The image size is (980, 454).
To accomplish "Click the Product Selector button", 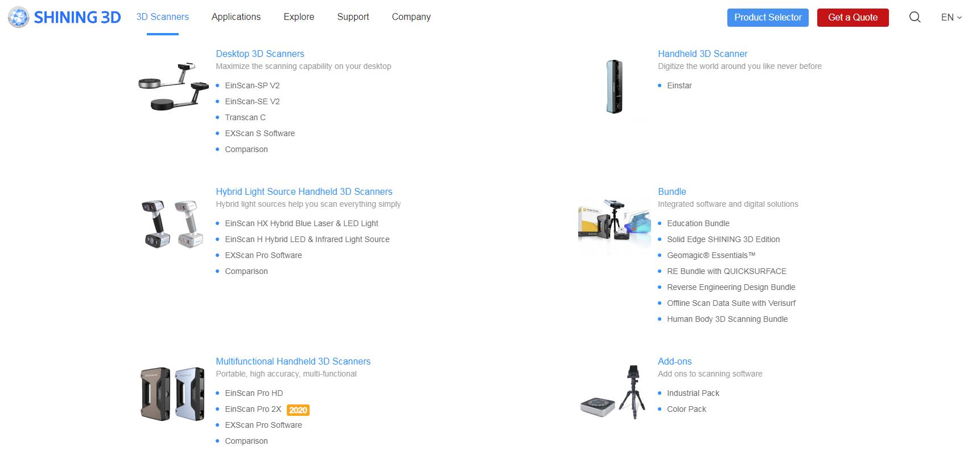I will pos(768,17).
